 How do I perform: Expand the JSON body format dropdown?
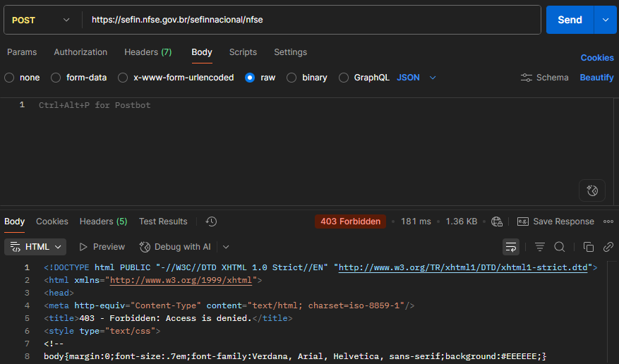[x=416, y=78]
